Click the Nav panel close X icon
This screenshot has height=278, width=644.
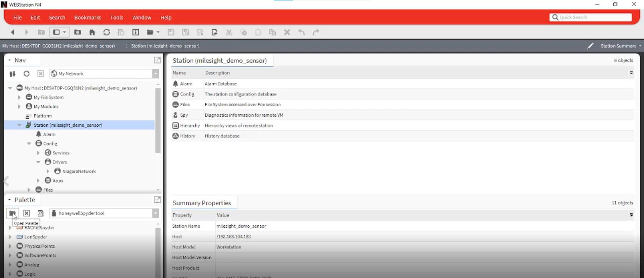41,74
